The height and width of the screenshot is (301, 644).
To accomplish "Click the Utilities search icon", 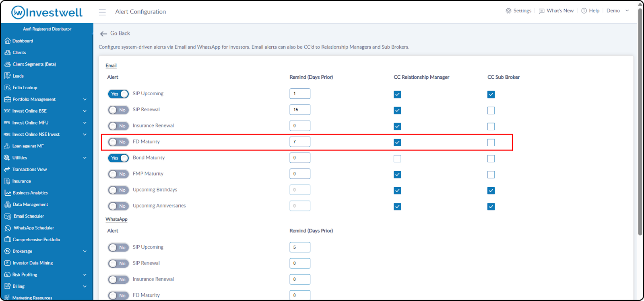I will (7, 158).
